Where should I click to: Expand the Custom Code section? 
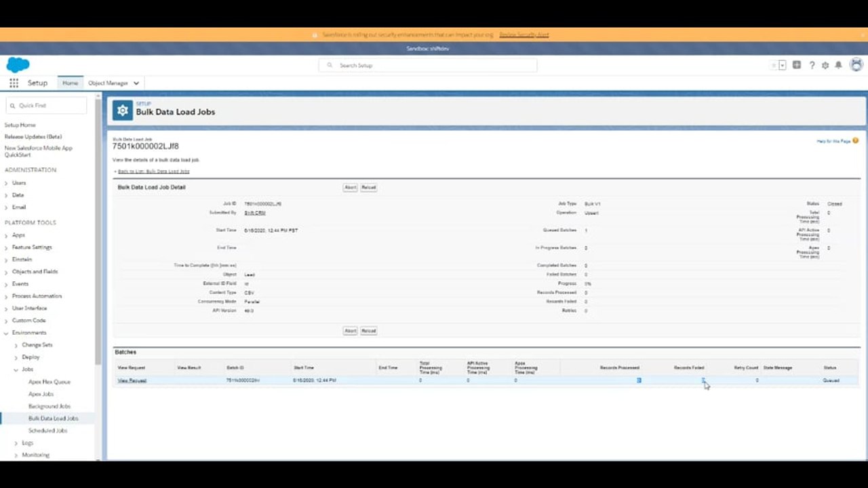[6, 321]
